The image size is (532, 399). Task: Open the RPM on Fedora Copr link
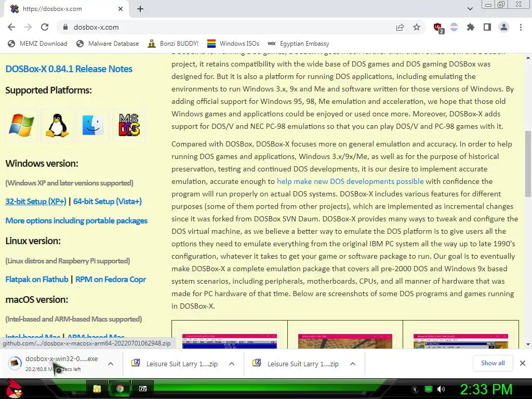coord(111,279)
